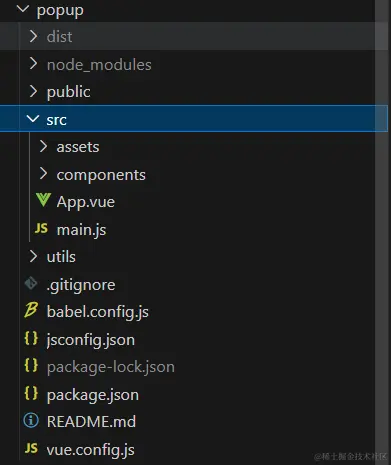This screenshot has width=391, height=465.
Task: Click the Vue icon beside App.vue
Action: [43, 200]
